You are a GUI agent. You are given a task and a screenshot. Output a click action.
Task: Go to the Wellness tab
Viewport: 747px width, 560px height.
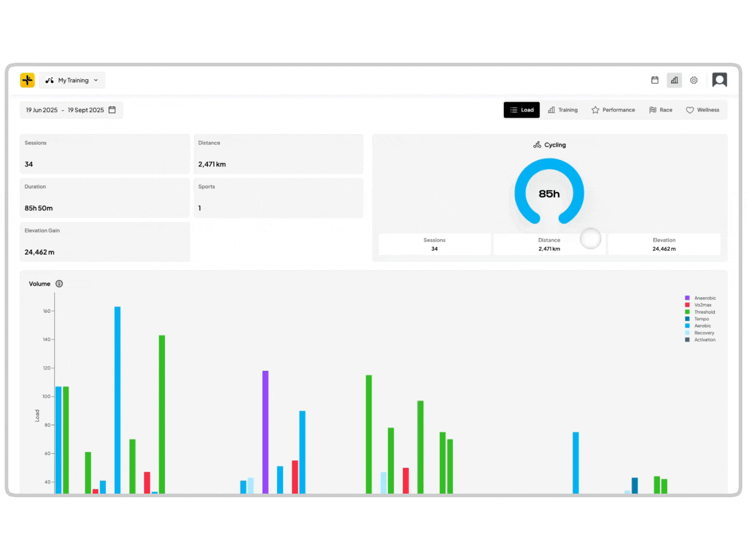tap(702, 110)
